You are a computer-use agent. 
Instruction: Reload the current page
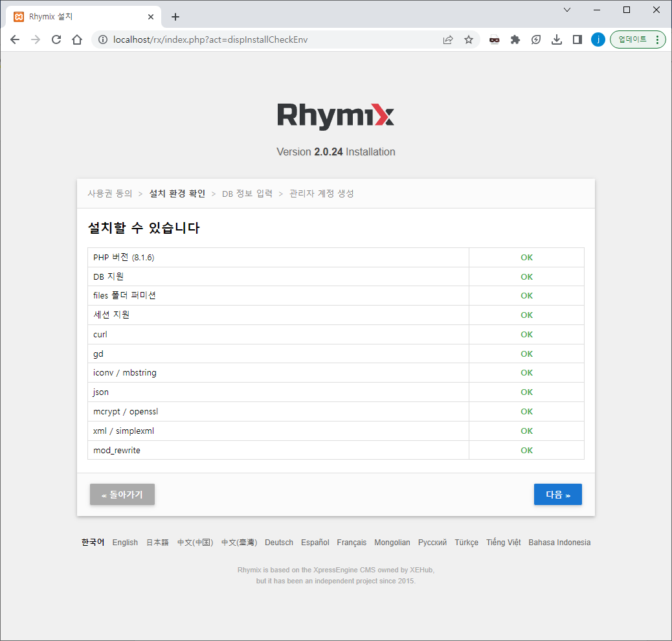[x=56, y=40]
